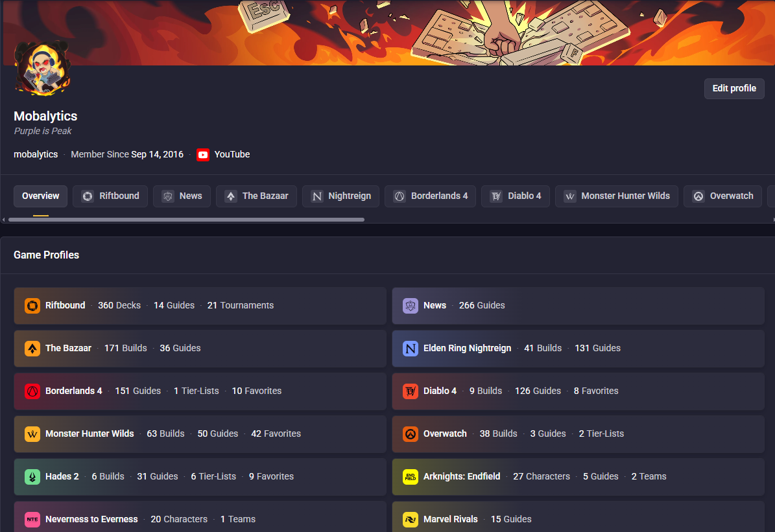The height and width of the screenshot is (532, 775).
Task: Open the YouTube text link
Action: (x=232, y=155)
